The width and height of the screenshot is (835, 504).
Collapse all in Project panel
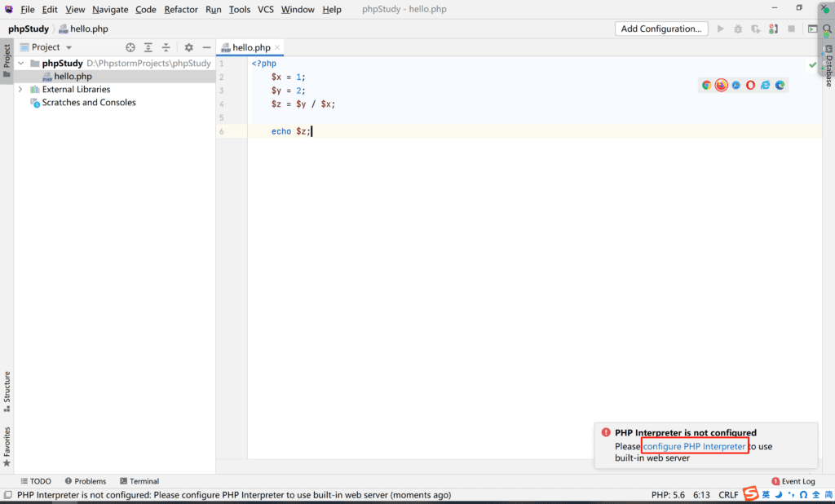[166, 47]
